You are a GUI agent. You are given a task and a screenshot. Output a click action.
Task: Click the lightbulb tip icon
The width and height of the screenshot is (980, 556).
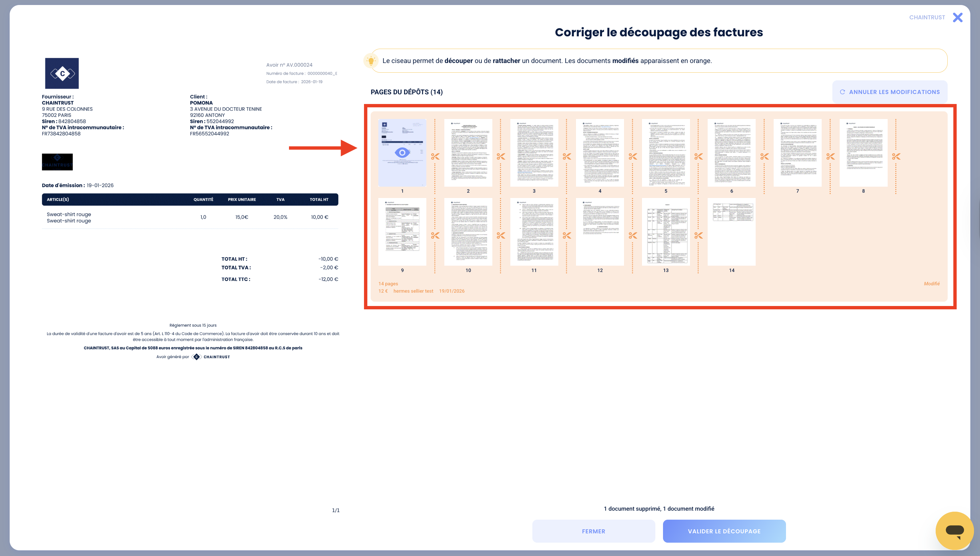click(x=371, y=61)
